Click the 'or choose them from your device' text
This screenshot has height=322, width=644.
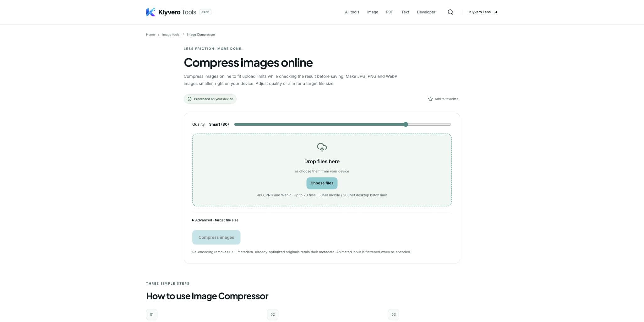coord(322,171)
